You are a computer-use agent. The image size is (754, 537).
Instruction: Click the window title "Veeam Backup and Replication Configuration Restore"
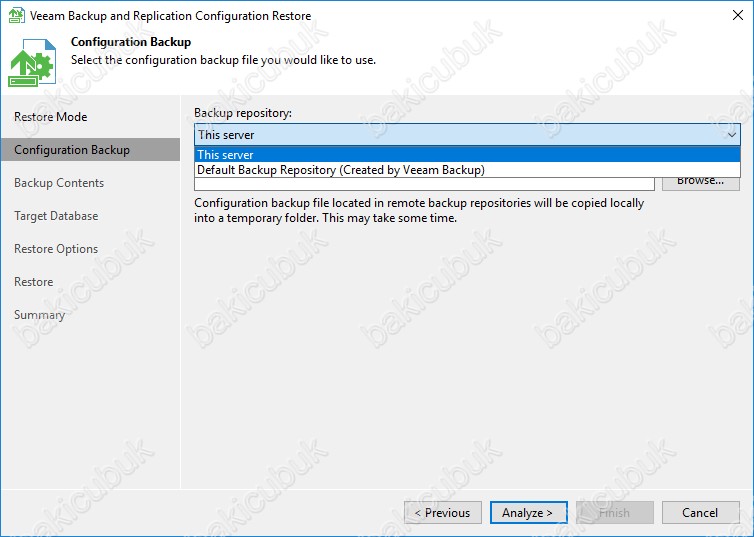click(170, 16)
